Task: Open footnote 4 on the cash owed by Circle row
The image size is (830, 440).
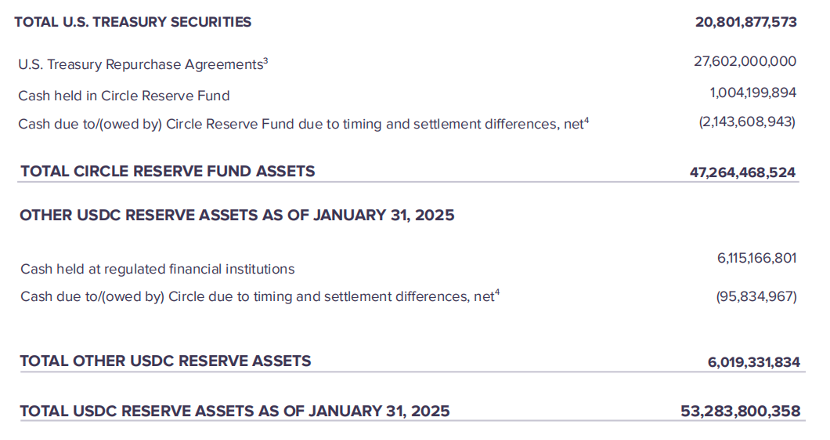Action: (496, 293)
